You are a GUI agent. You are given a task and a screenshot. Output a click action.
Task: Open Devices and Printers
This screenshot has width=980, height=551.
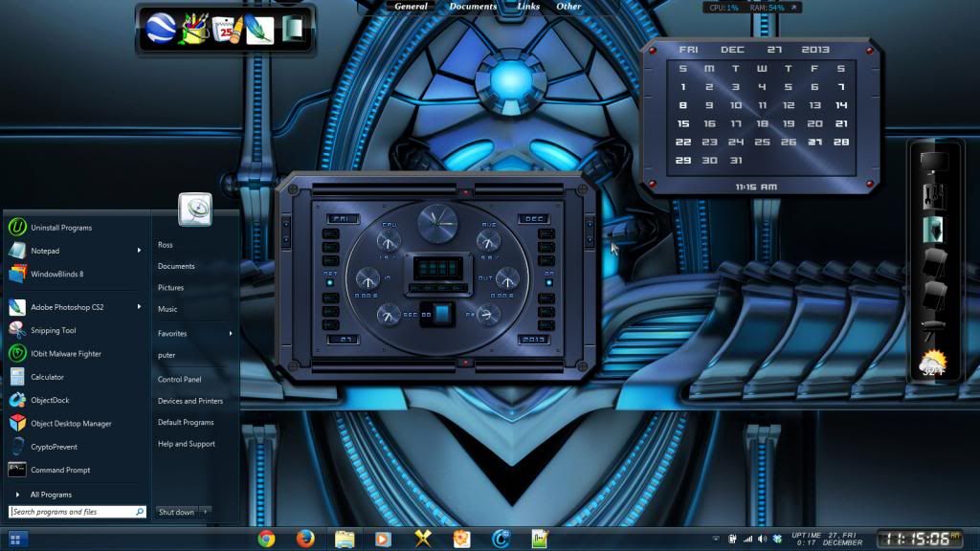pyautogui.click(x=190, y=401)
